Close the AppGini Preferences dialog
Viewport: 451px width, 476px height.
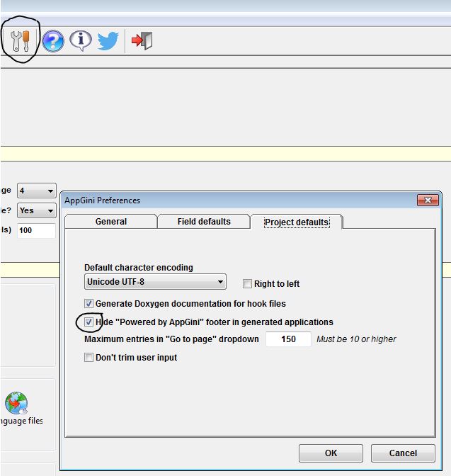[428, 200]
